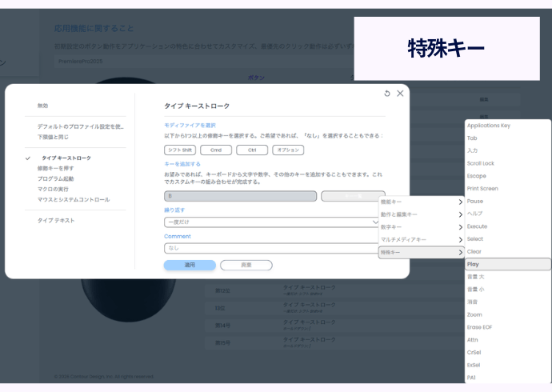Close the keystroke dialog with X icon

click(x=400, y=94)
